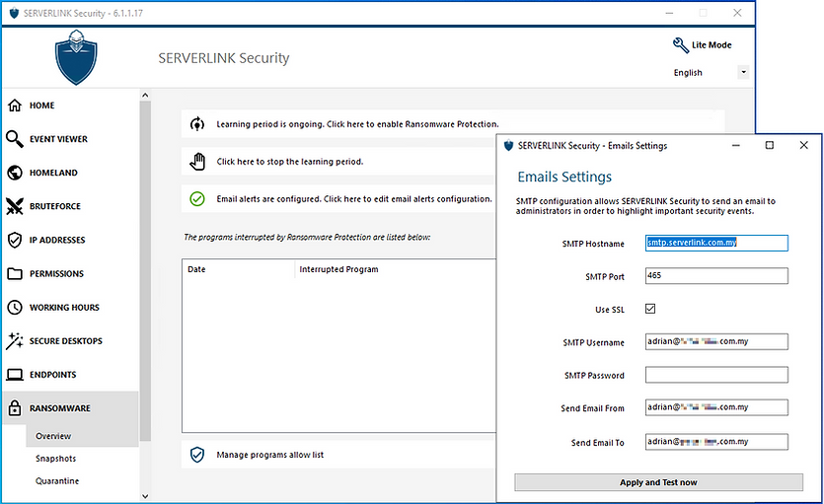
Task: Click the sidebar vertical scrollbar thumb
Action: (x=145, y=270)
